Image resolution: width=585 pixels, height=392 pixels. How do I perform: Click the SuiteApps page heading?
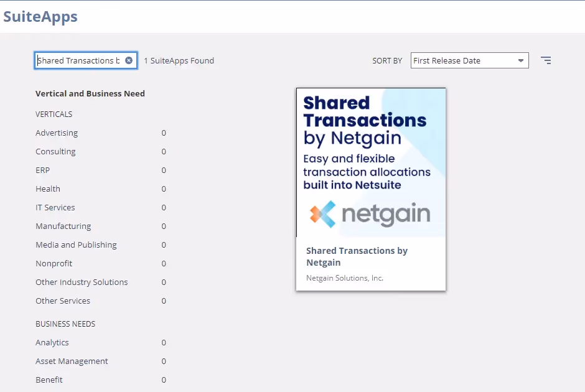40,17
